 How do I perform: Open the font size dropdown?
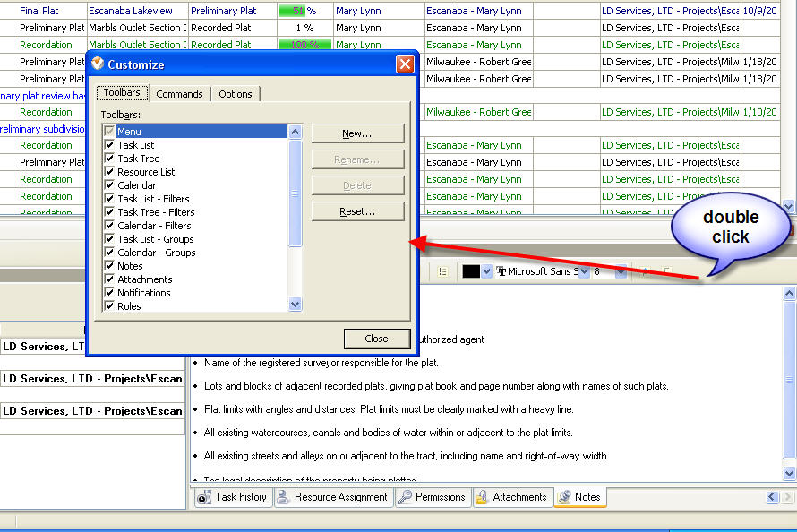621,271
